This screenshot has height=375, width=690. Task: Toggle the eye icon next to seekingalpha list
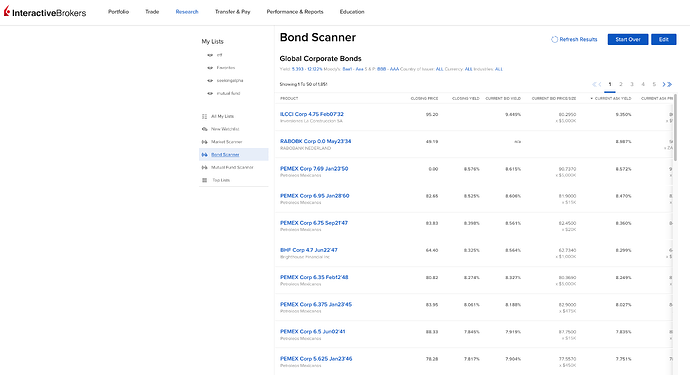(x=210, y=81)
